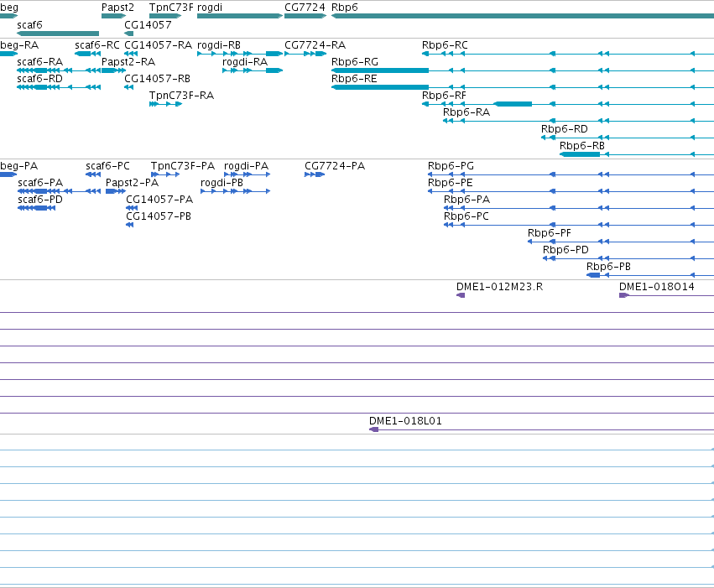This screenshot has width=714, height=588.
Task: Select the CG7724-PA protein feature
Action: [x=315, y=174]
